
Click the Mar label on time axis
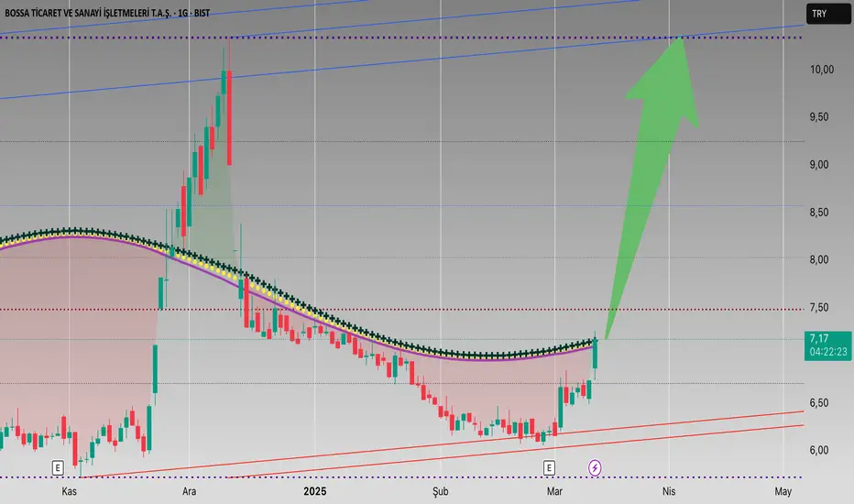[554, 491]
